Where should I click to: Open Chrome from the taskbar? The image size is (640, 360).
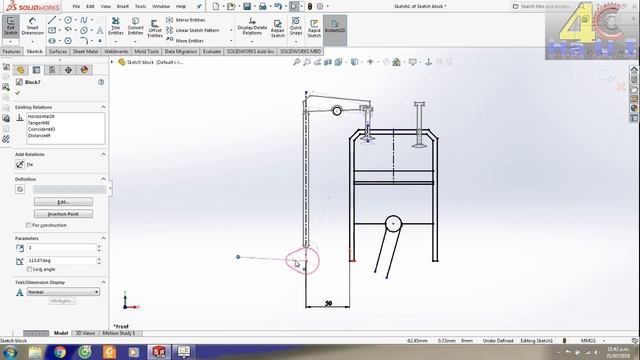coord(60,352)
